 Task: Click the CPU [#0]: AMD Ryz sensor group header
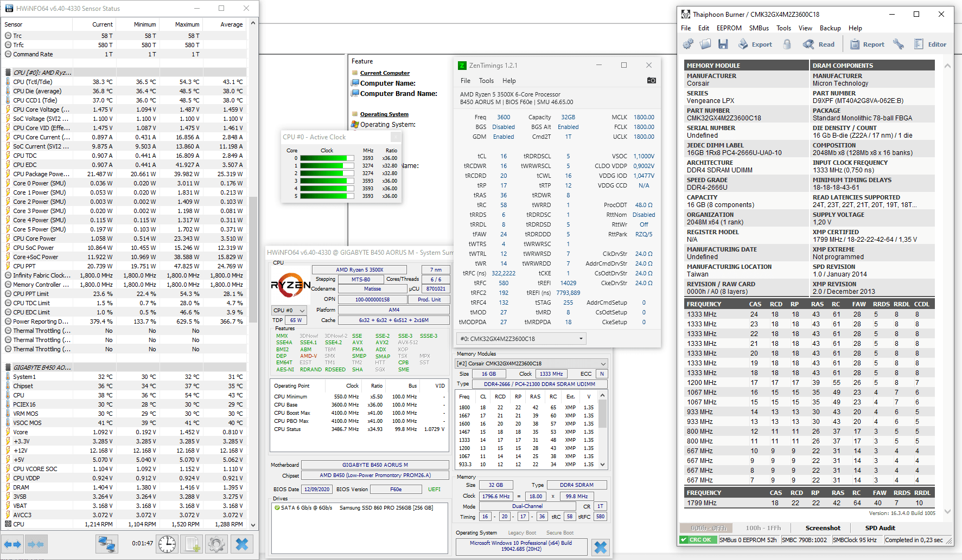point(125,73)
